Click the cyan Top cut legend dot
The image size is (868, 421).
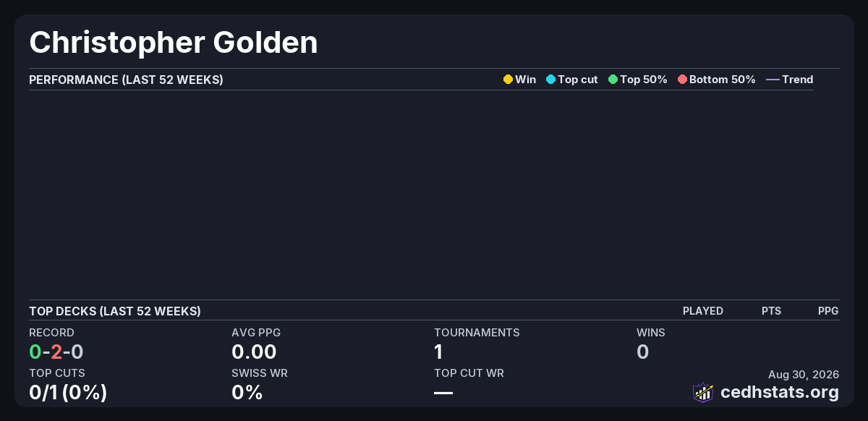pos(550,80)
